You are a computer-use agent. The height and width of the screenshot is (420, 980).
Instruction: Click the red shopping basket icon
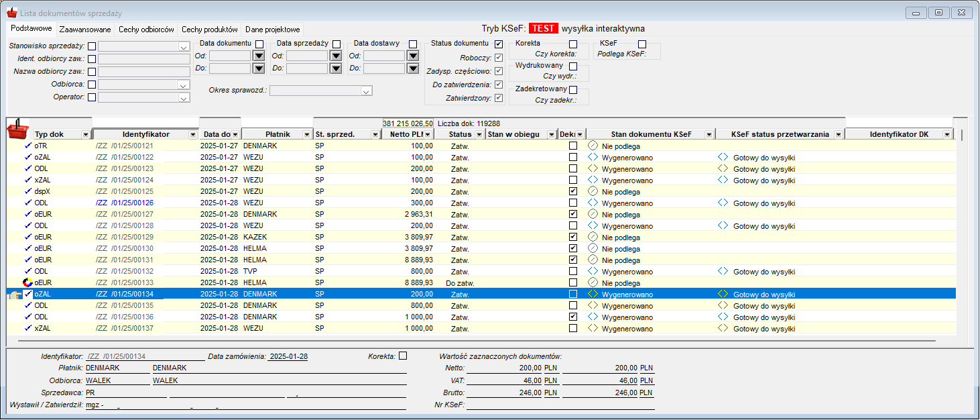[x=19, y=129]
